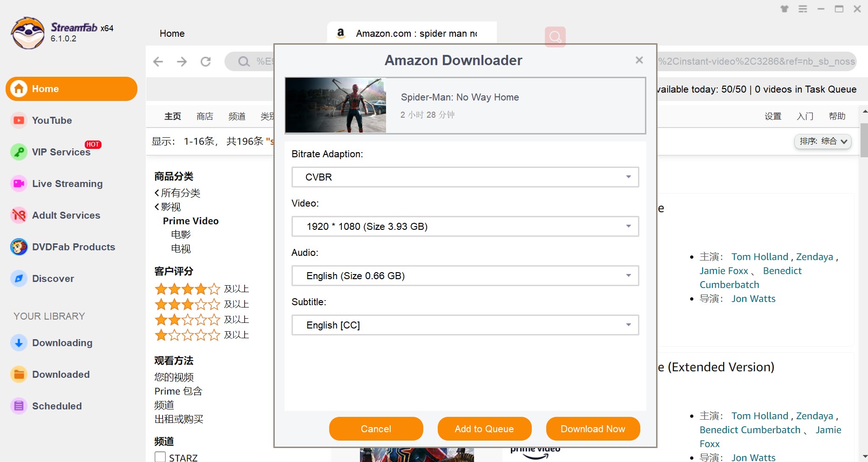868x462 pixels.
Task: Open VIP Services key icon
Action: [19, 152]
